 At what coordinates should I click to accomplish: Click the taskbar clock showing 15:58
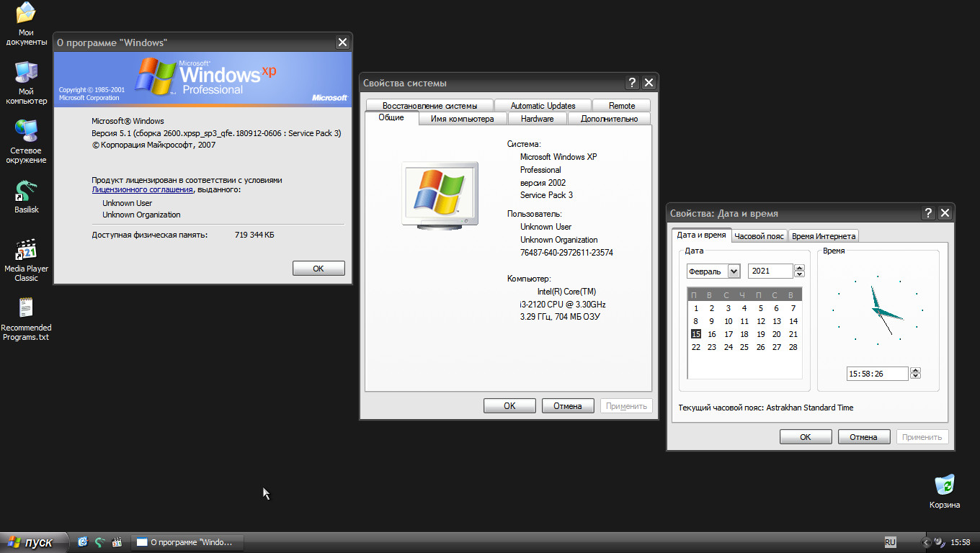[961, 542]
